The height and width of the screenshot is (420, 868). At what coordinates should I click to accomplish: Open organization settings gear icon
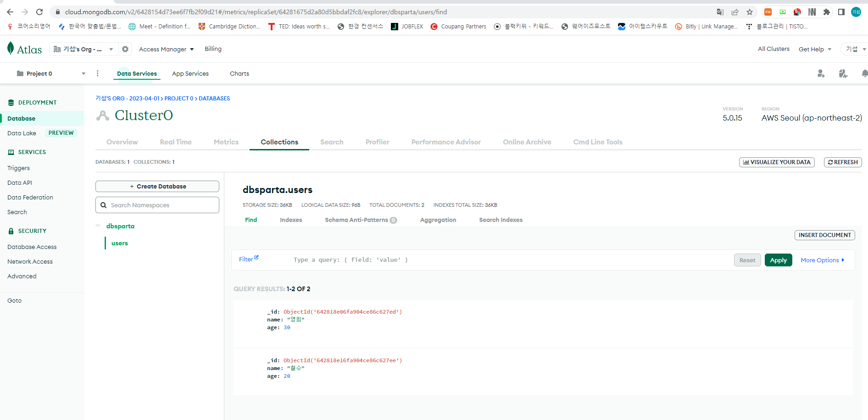click(x=125, y=49)
